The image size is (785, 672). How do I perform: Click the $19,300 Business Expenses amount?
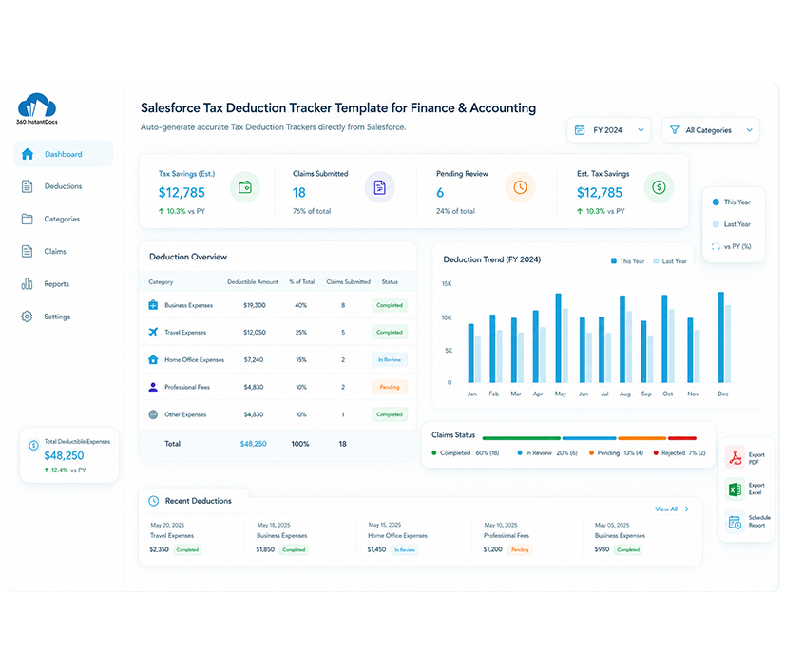tap(255, 305)
